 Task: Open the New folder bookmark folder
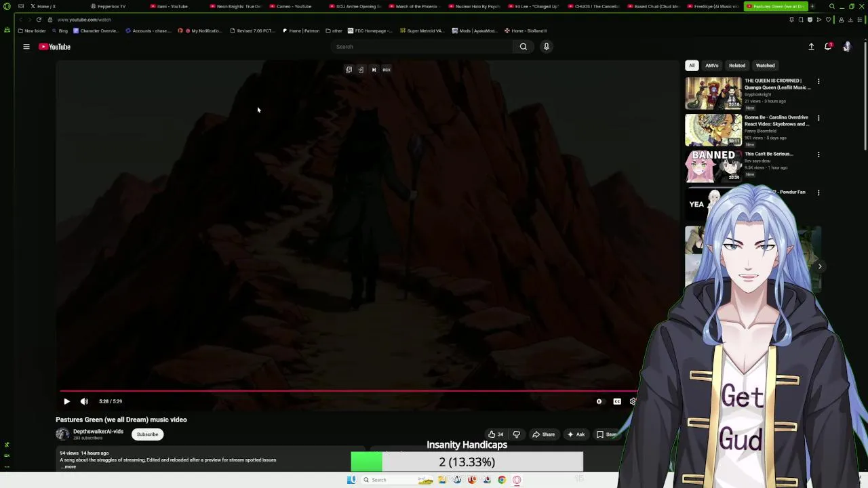(32, 30)
